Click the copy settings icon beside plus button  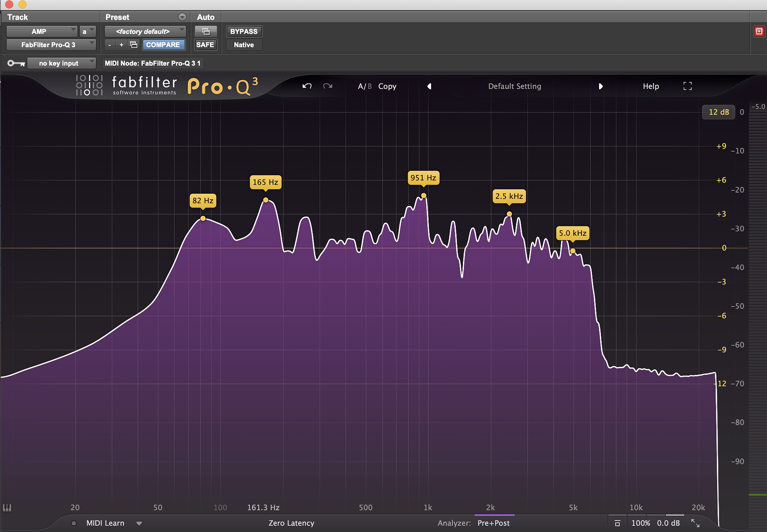coord(133,45)
